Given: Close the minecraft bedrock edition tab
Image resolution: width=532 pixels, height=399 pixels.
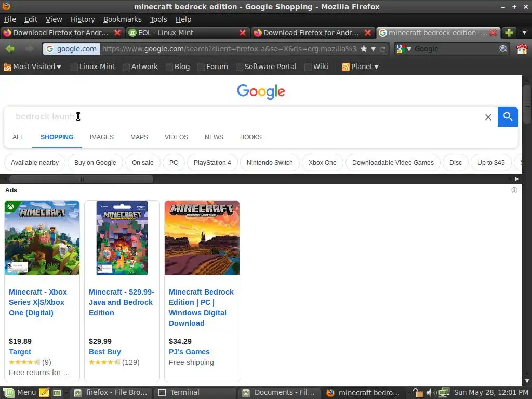Looking at the screenshot, I should 493,33.
